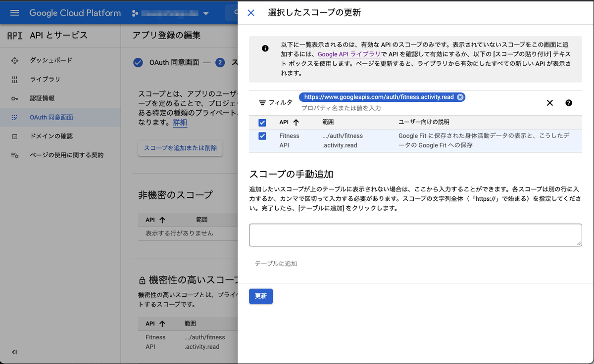The image size is (594, 364).
Task: Click the project selector hexagon icon
Action: pyautogui.click(x=135, y=13)
